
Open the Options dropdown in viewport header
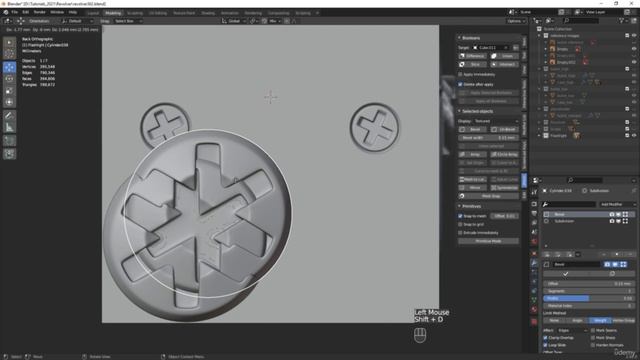point(516,21)
